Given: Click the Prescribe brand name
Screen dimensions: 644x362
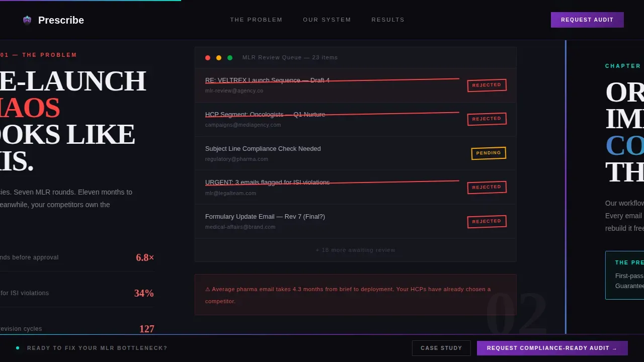Looking at the screenshot, I should click(61, 20).
